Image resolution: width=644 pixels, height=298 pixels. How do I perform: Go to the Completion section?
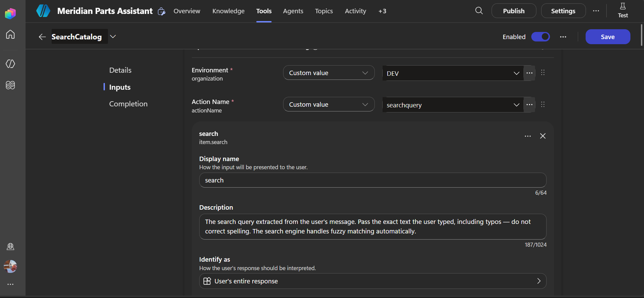(x=128, y=104)
